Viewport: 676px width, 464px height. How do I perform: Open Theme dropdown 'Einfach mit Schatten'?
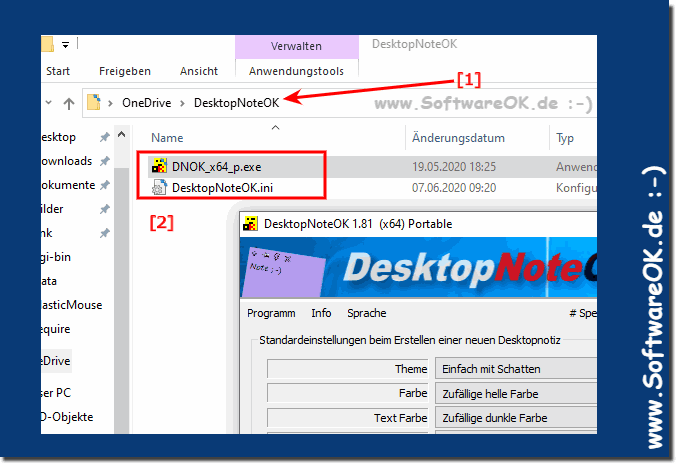click(x=516, y=369)
